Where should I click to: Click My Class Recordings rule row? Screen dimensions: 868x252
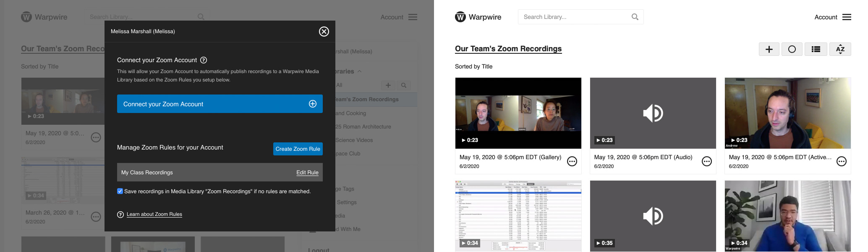[220, 172]
